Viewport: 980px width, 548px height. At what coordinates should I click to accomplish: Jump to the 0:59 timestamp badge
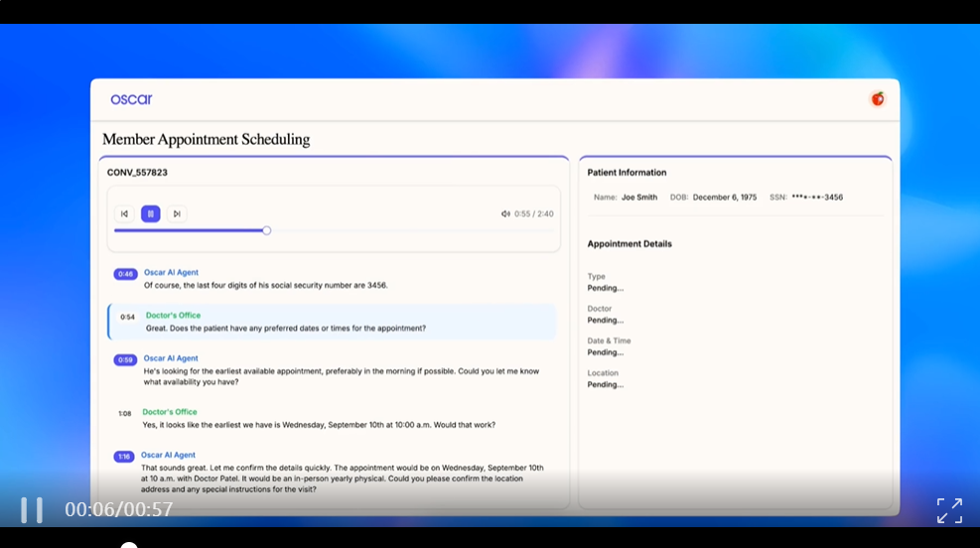125,360
